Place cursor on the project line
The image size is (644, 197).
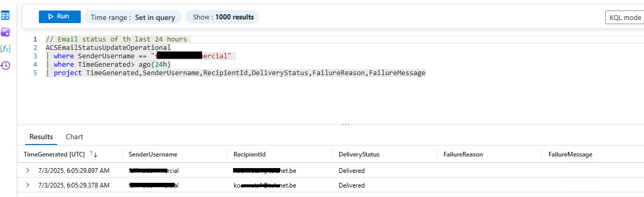click(x=236, y=72)
